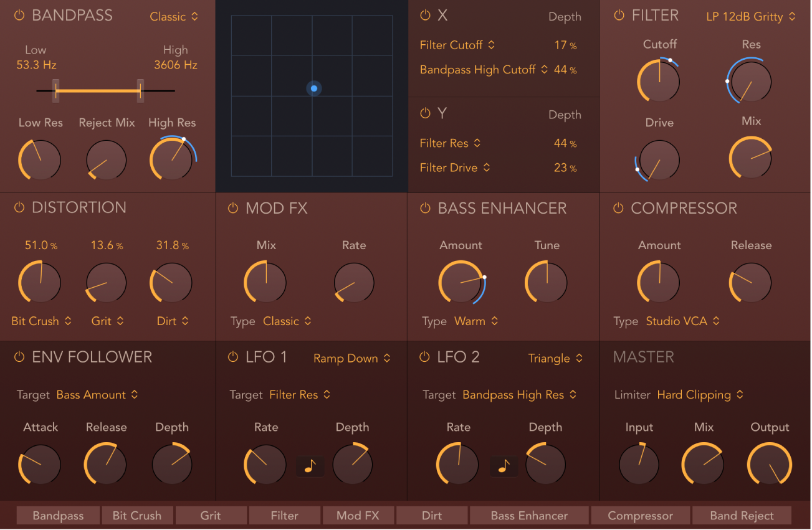Viewport: 812px width, 530px height.
Task: Click the bandpass frequency range slider handle
Action: pyautogui.click(x=55, y=90)
